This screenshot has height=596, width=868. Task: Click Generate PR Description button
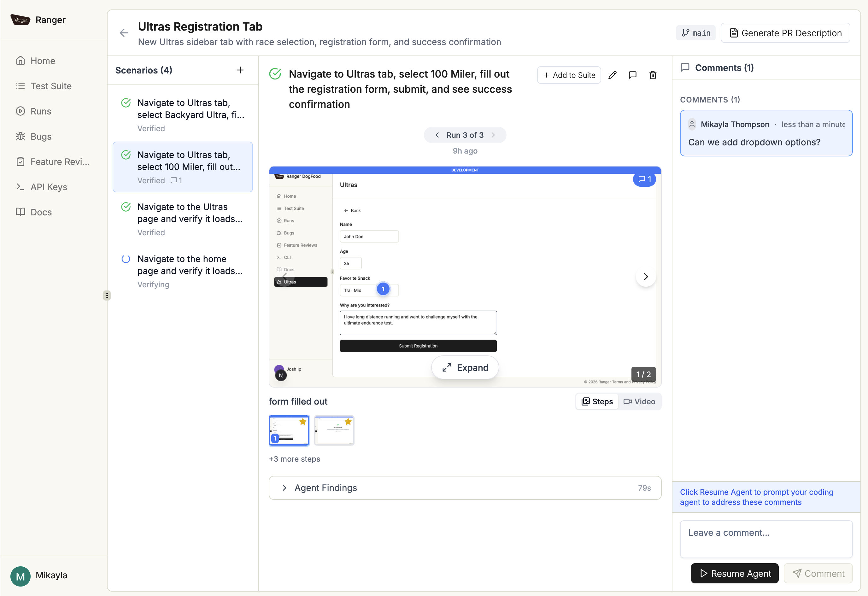point(785,33)
